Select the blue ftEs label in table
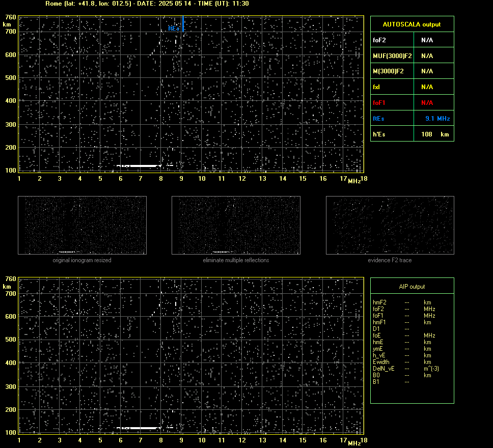Image resolution: width=493 pixels, height=448 pixels. pos(378,119)
